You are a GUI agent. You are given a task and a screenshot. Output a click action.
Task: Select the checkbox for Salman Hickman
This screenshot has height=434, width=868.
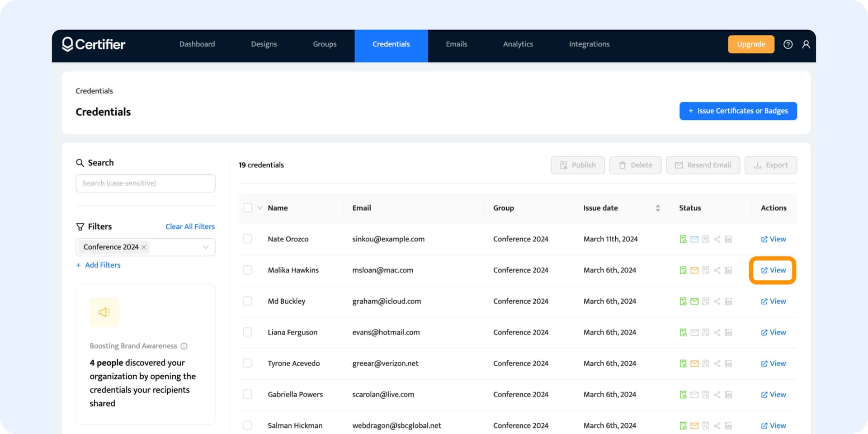tap(248, 425)
